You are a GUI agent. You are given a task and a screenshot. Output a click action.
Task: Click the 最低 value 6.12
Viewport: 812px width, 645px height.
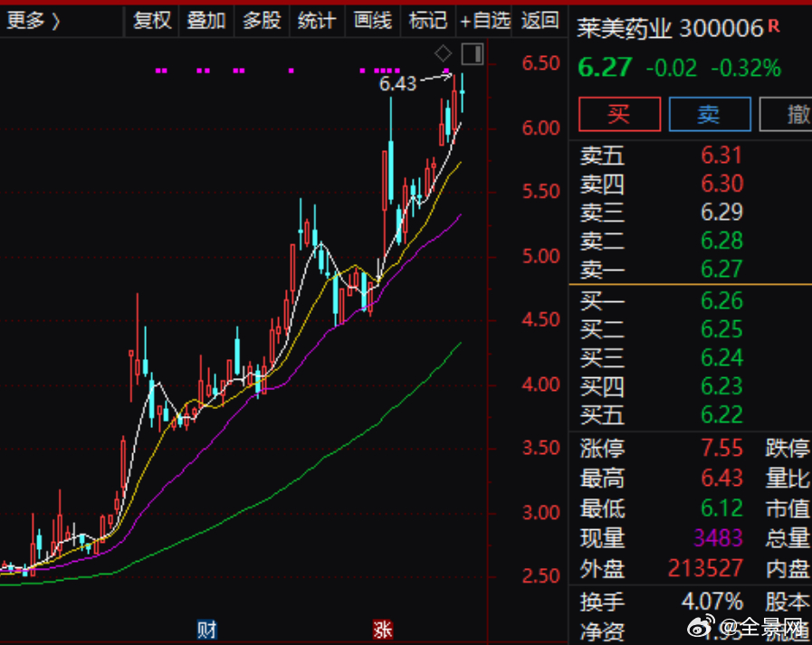721,508
